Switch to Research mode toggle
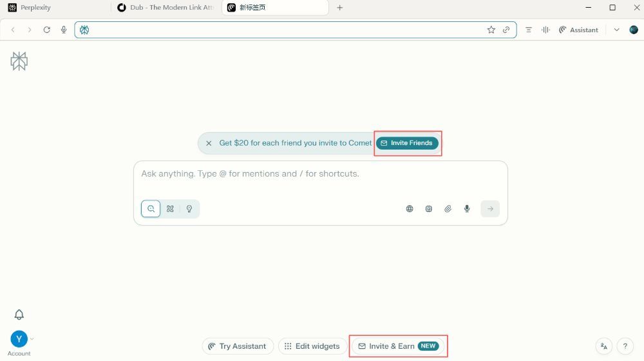The height and width of the screenshot is (361, 644). coord(170,209)
